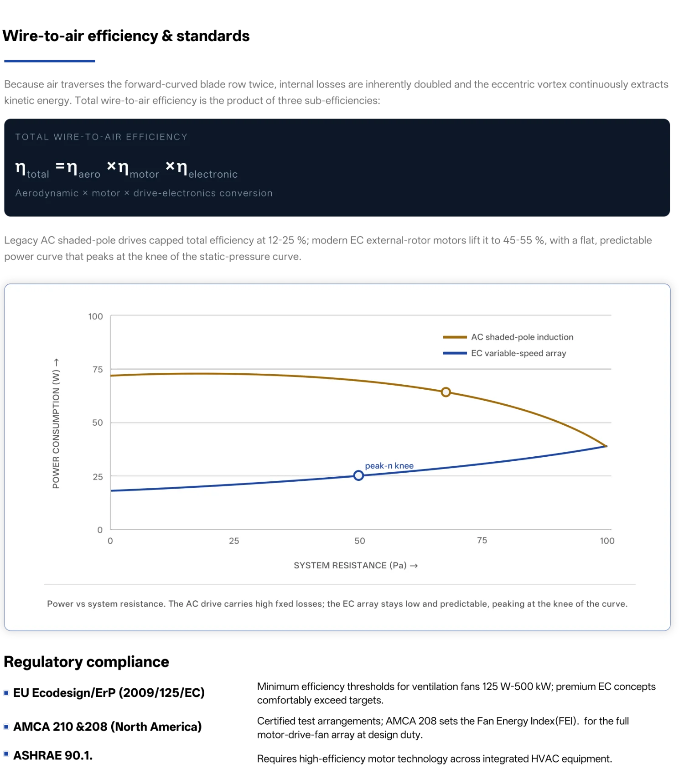Image resolution: width=684 pixels, height=784 pixels.
Task: Click the 'peak-n knee' chart annotation
Action: pos(389,465)
